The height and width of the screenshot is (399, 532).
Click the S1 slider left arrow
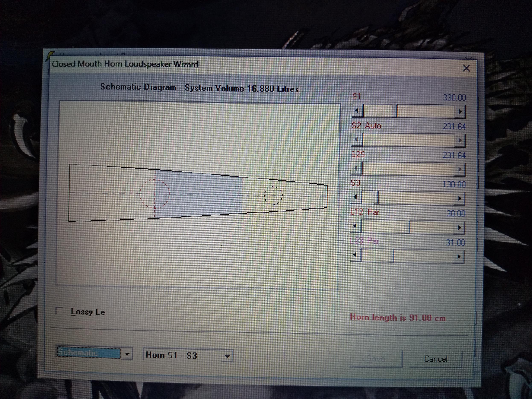pyautogui.click(x=357, y=111)
